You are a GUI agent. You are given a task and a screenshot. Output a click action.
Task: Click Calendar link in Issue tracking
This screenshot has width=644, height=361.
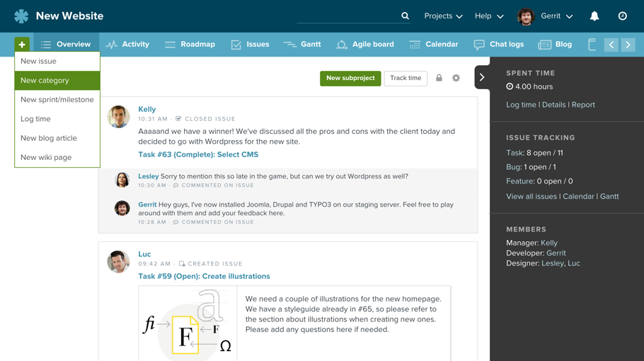click(x=578, y=196)
